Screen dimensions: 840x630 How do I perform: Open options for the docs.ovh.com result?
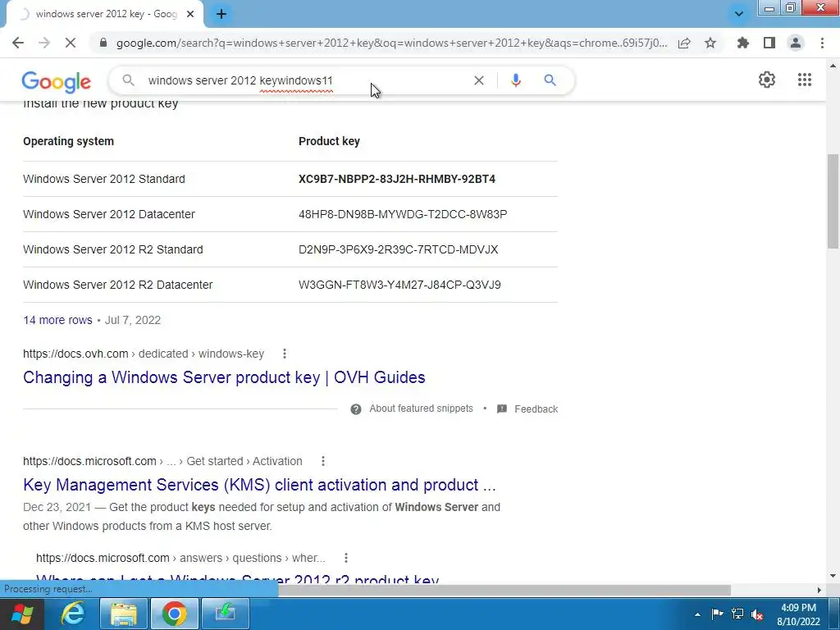coord(285,354)
